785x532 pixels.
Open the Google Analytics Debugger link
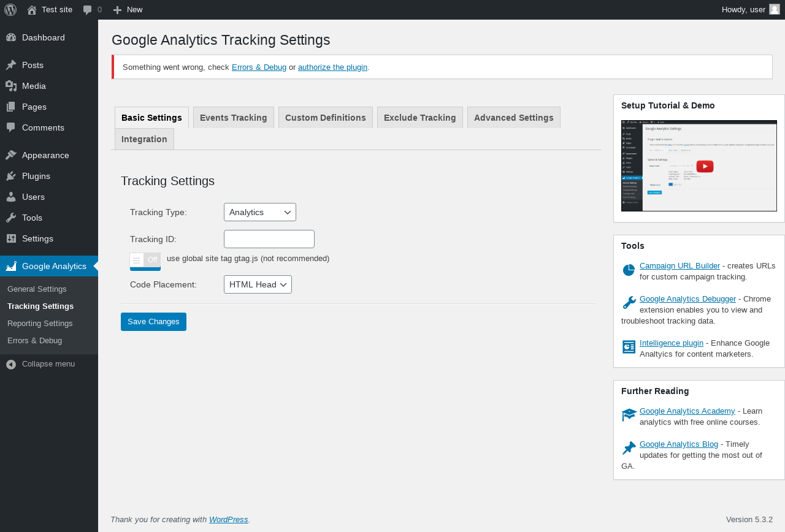[x=687, y=299]
